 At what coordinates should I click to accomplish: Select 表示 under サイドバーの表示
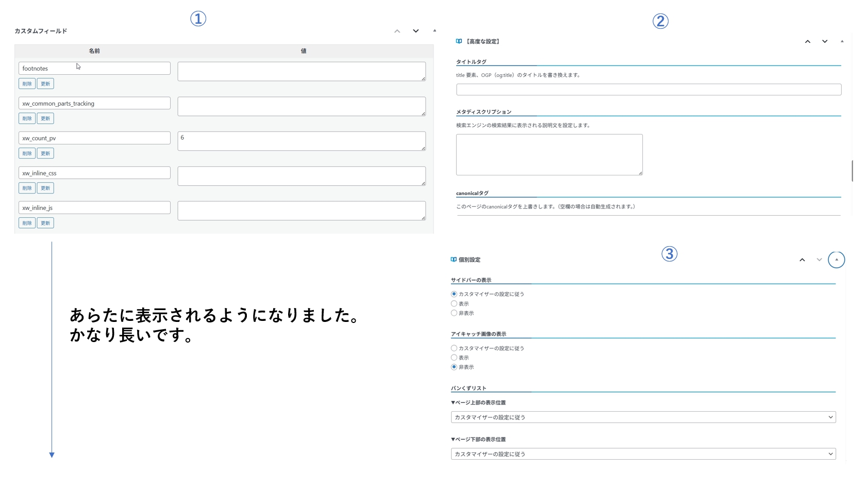pos(454,304)
